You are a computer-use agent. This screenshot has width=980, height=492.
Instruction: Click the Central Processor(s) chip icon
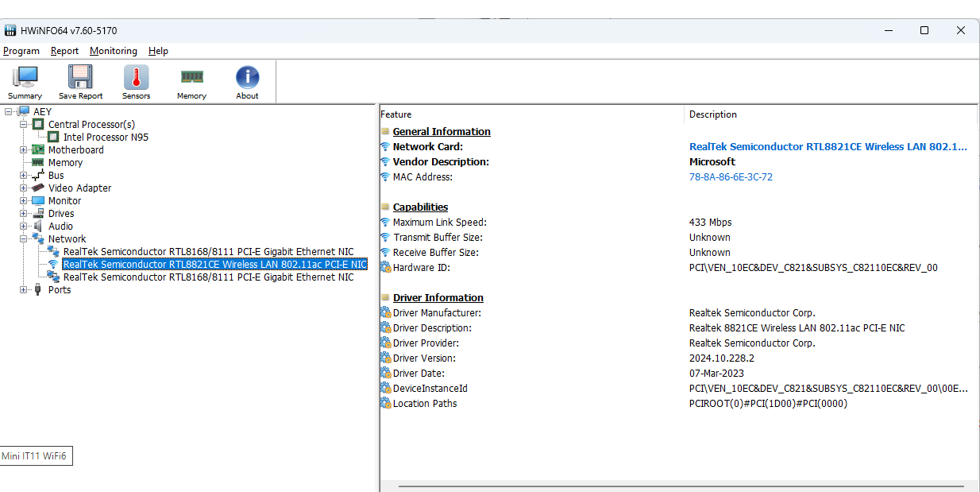[x=38, y=124]
